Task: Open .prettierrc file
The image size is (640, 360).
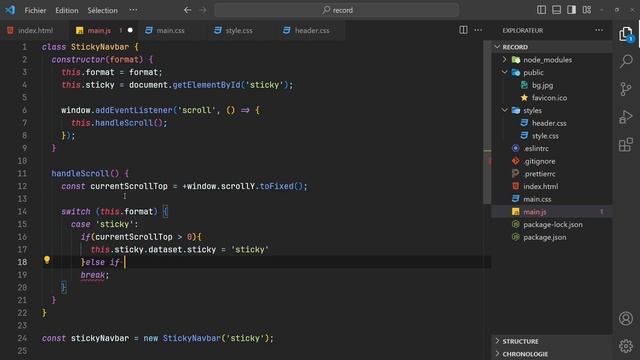Action: click(539, 173)
